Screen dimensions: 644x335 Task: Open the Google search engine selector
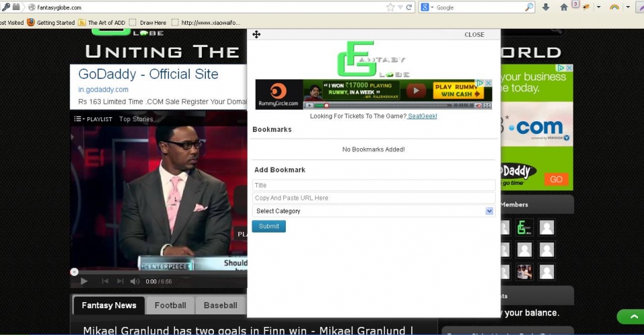click(x=427, y=7)
